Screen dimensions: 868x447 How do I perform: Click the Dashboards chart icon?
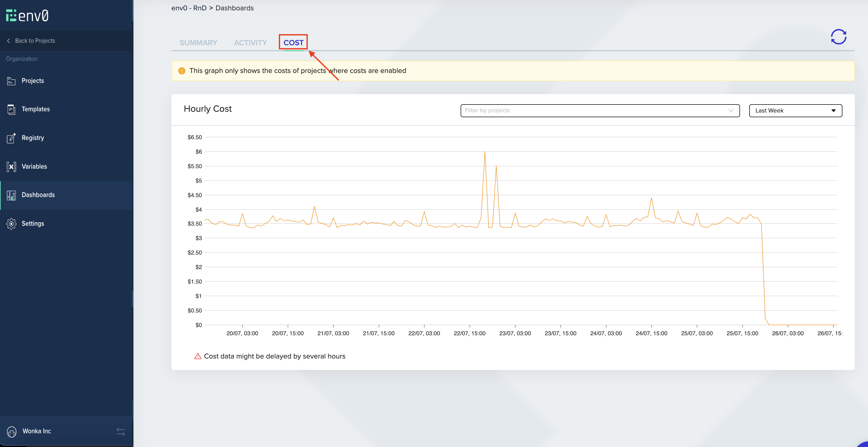tap(11, 195)
